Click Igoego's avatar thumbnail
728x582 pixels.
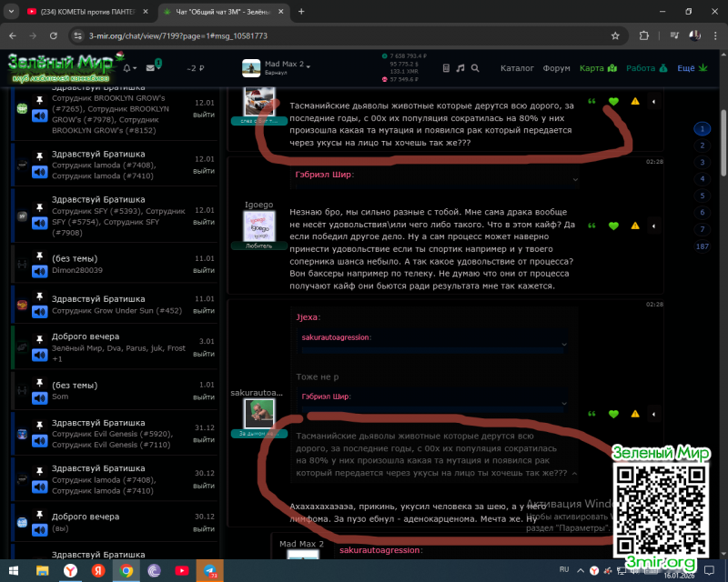[258, 225]
